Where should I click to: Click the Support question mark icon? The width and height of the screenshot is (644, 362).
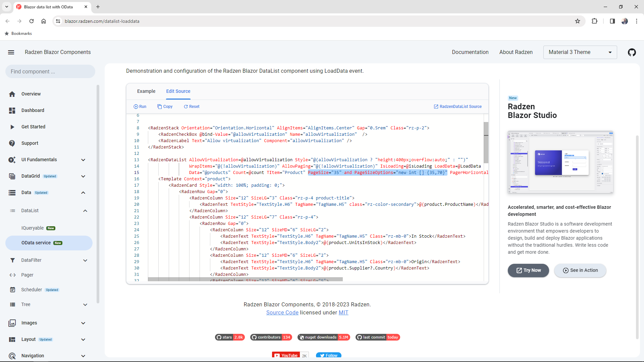[12, 143]
